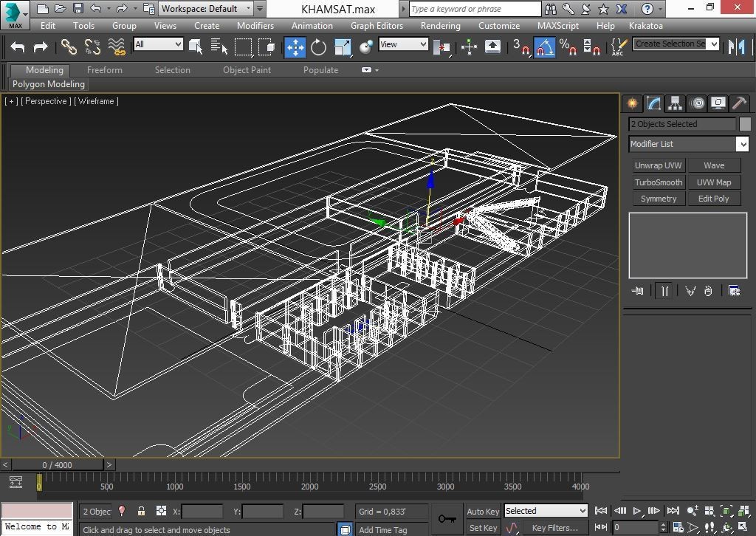Toggle the Selection Lock padlock
The width and height of the screenshot is (756, 536).
click(x=141, y=511)
